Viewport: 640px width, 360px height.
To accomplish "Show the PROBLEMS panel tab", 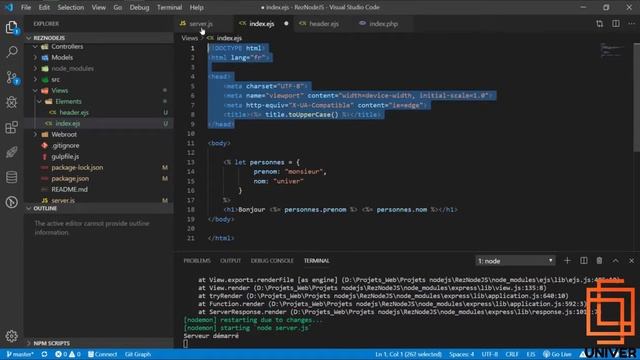I will (197, 261).
